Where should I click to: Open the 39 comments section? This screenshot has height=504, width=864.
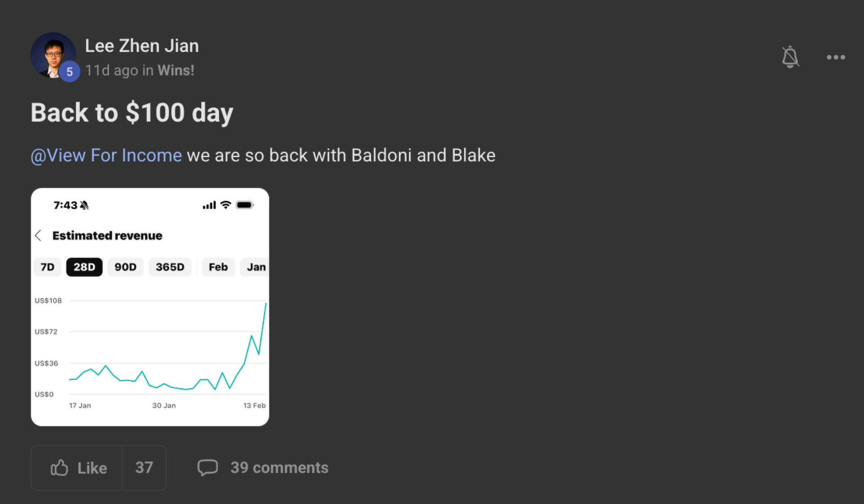point(279,468)
